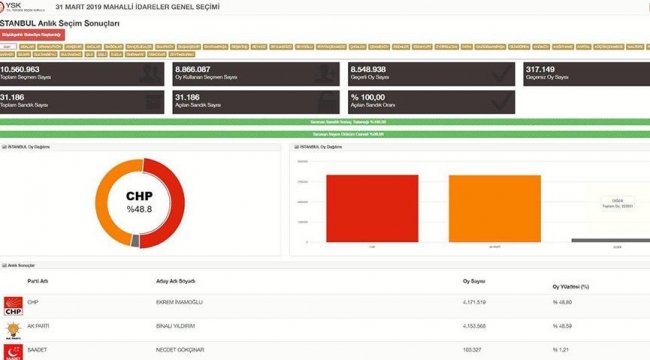Click the Toplam Seçmen Sayısı 10.560.963 card
650x360 pixels.
[82, 74]
